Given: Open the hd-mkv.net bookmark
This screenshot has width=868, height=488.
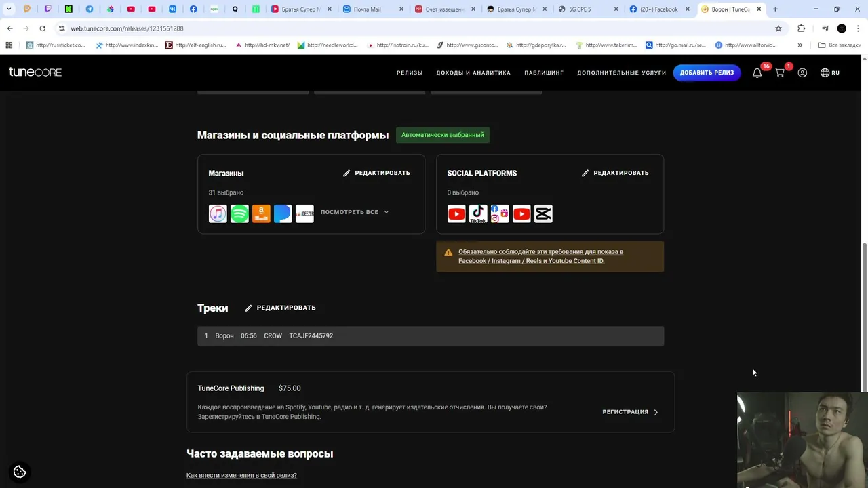Looking at the screenshot, I should pos(262,45).
